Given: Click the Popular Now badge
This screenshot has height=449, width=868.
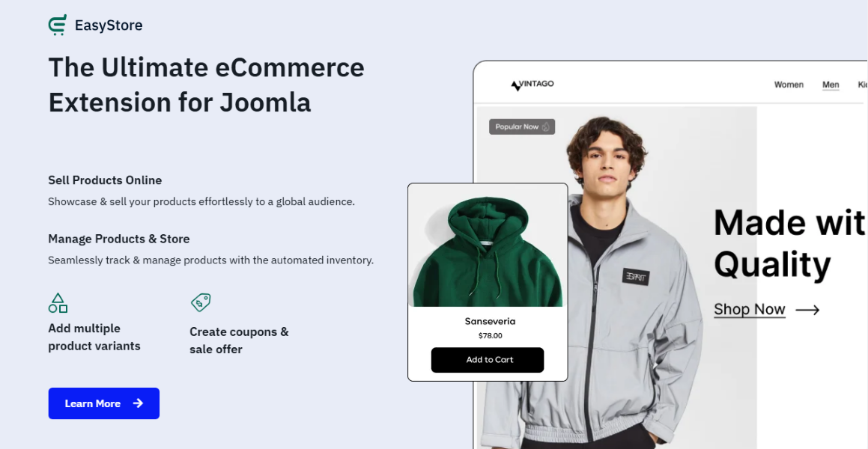Looking at the screenshot, I should [x=522, y=126].
